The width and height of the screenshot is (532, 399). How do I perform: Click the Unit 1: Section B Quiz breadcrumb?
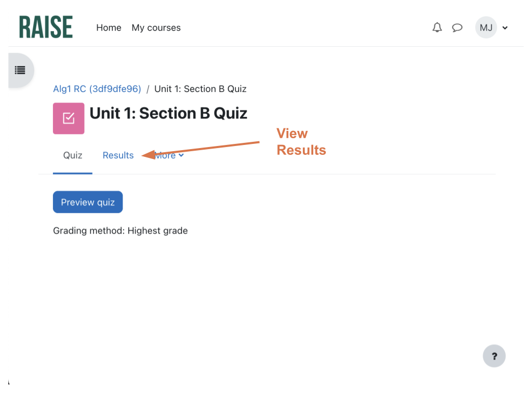tap(200, 89)
